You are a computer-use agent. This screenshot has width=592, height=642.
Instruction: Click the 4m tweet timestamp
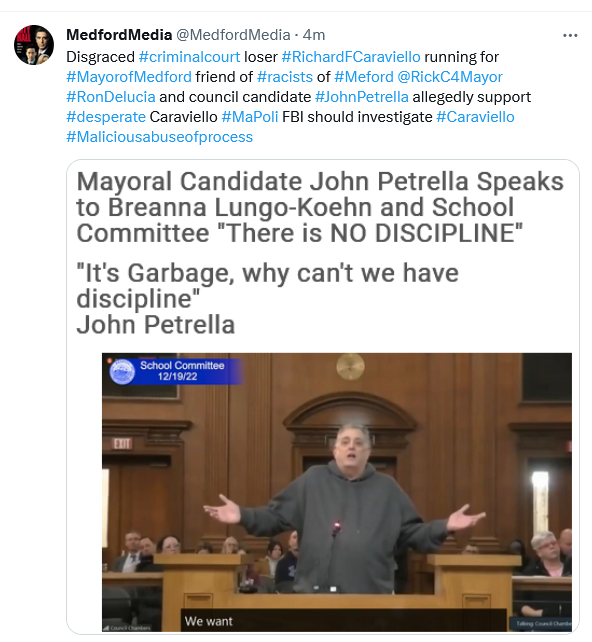[314, 35]
